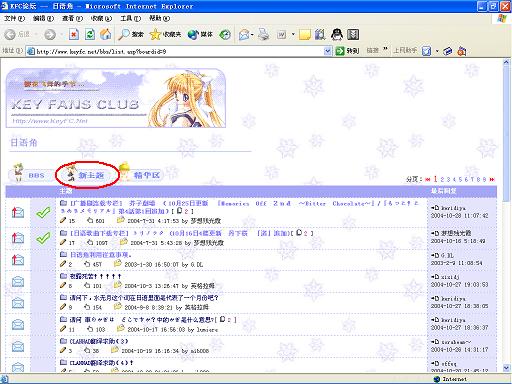512x384 pixels.
Task: Open the Search toolbar button
Action: point(131,34)
